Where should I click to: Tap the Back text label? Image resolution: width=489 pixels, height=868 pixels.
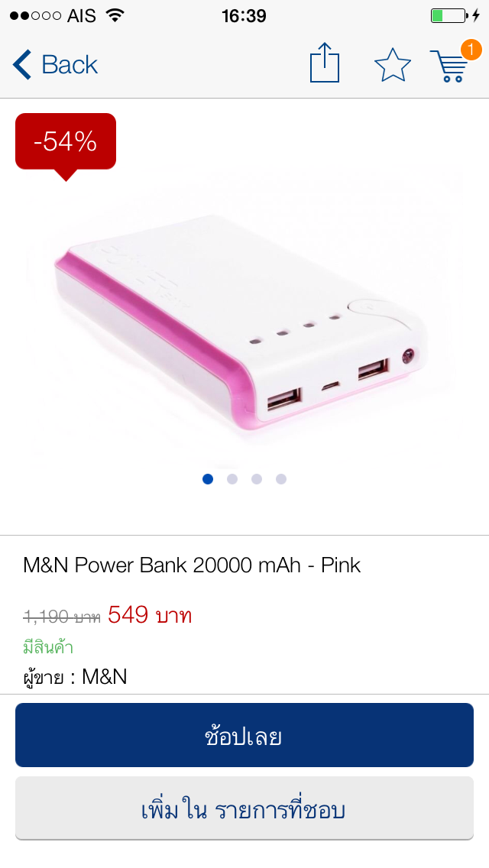point(70,65)
